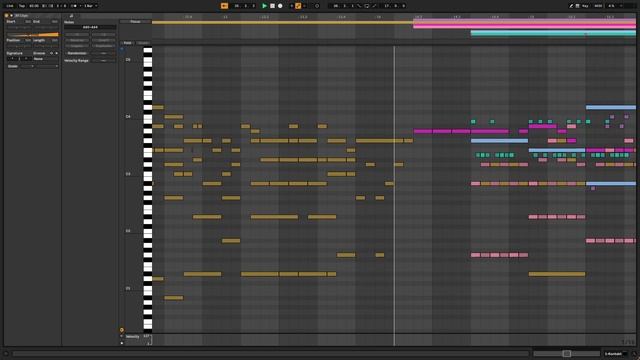Click the C2 label on piano ruler
Viewport: 640px width, 360px height.
pyautogui.click(x=128, y=231)
